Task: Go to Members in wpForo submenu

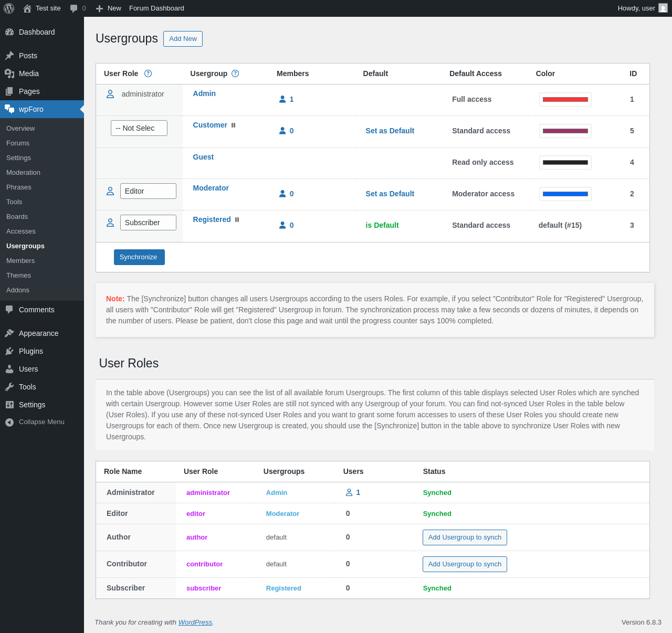Action: [20, 261]
